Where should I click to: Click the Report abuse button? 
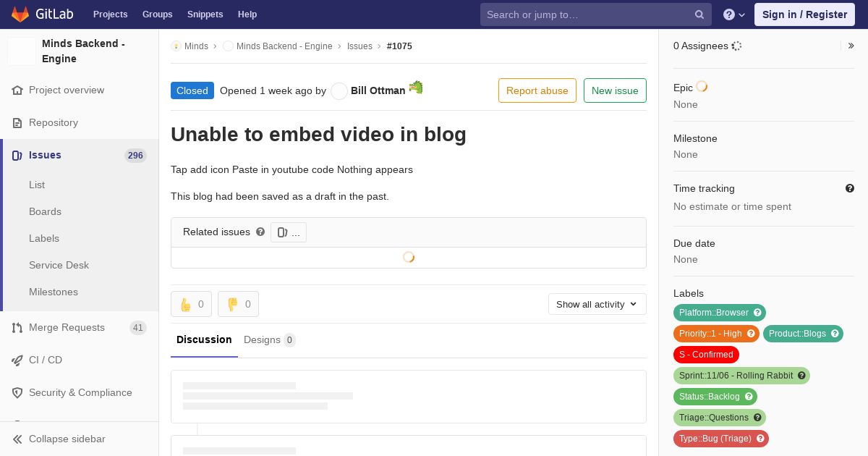pos(537,90)
